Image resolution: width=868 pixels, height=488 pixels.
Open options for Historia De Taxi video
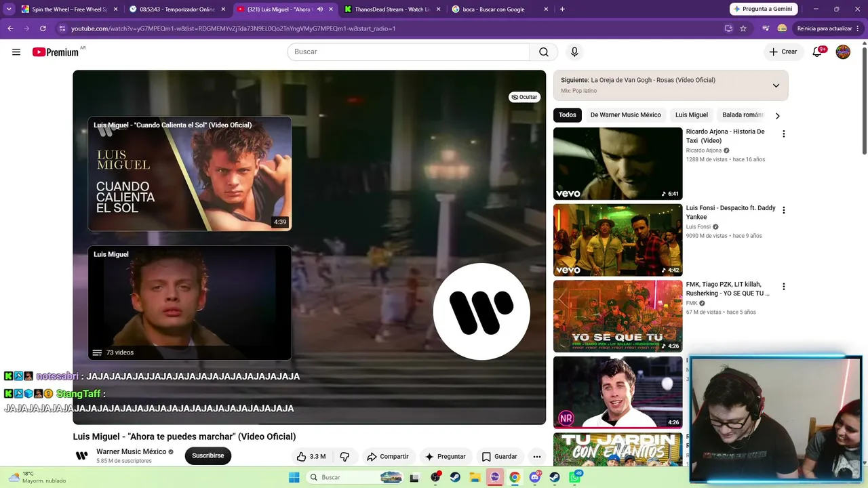[x=783, y=134]
